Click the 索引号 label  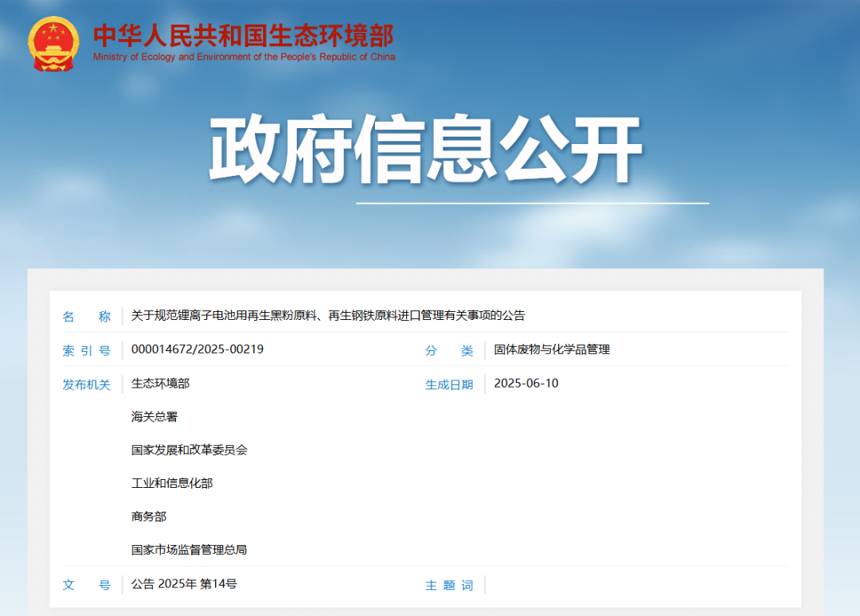tap(88, 349)
